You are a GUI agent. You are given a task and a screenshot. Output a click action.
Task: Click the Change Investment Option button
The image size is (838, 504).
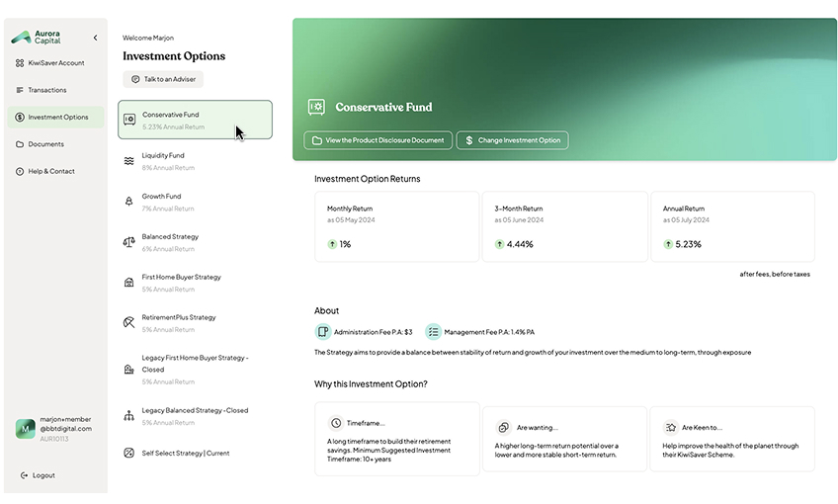pos(513,140)
